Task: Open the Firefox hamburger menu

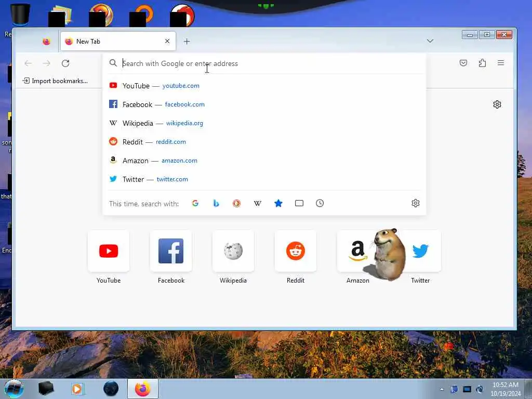Action: (501, 63)
